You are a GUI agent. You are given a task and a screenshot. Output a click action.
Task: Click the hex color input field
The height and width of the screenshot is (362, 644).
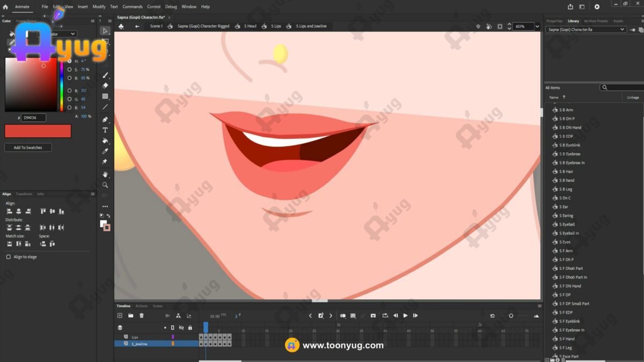[33, 117]
